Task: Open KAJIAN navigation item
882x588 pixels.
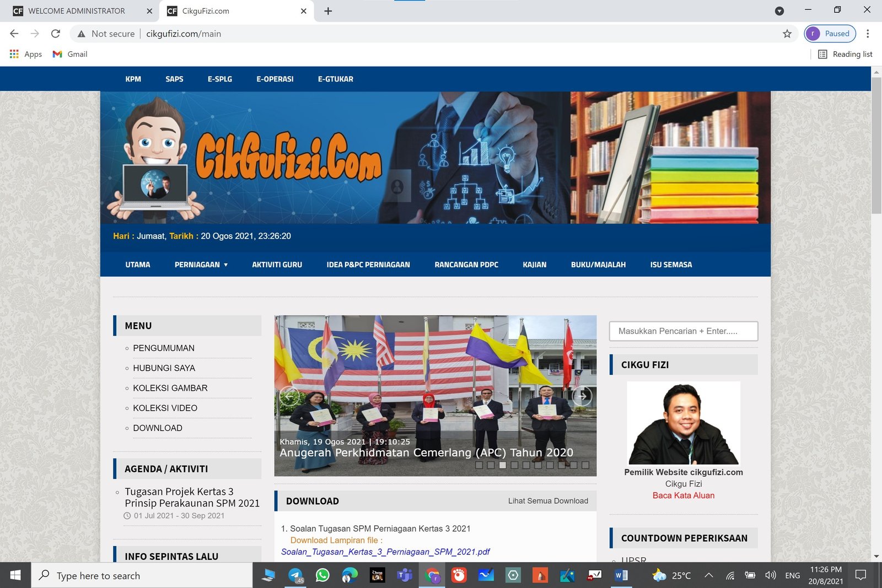Action: [x=535, y=265]
